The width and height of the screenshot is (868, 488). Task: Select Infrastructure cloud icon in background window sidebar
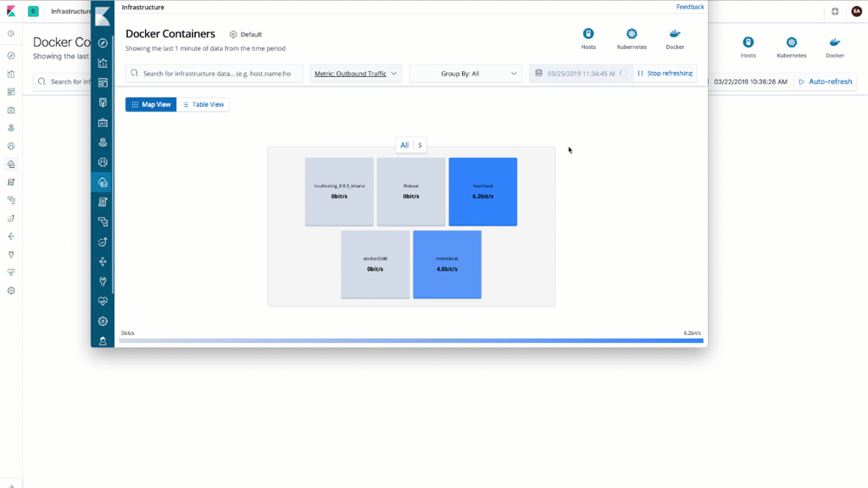[x=11, y=164]
